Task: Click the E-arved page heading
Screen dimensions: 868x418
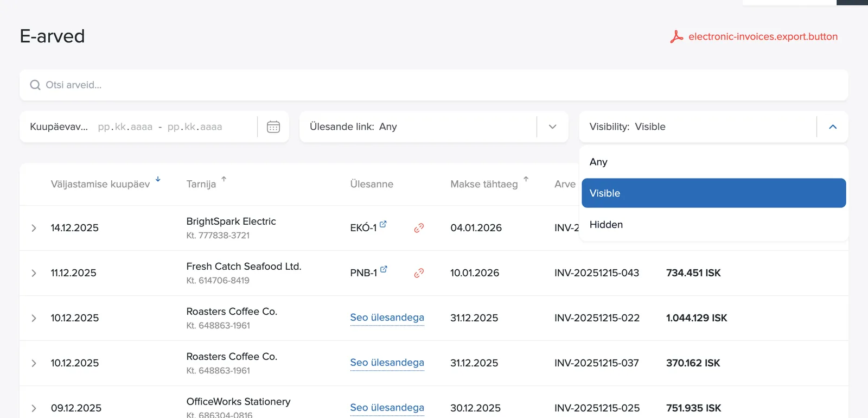Action: (x=52, y=36)
